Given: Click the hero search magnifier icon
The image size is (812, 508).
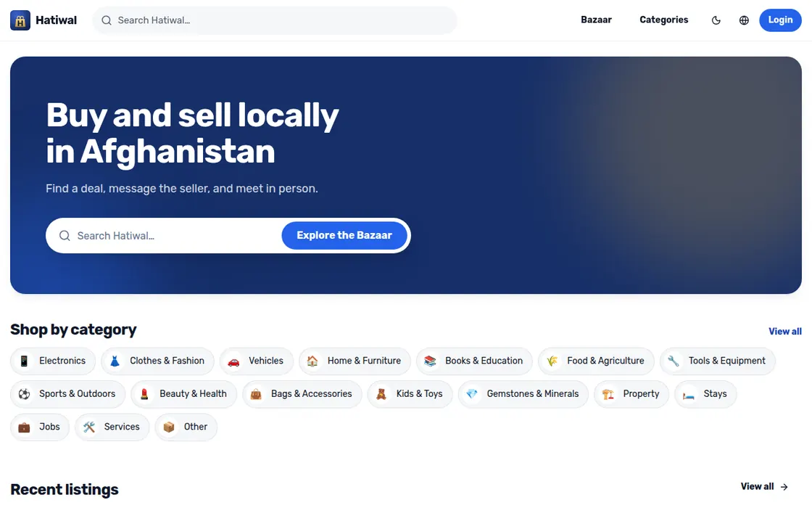Looking at the screenshot, I should (65, 236).
